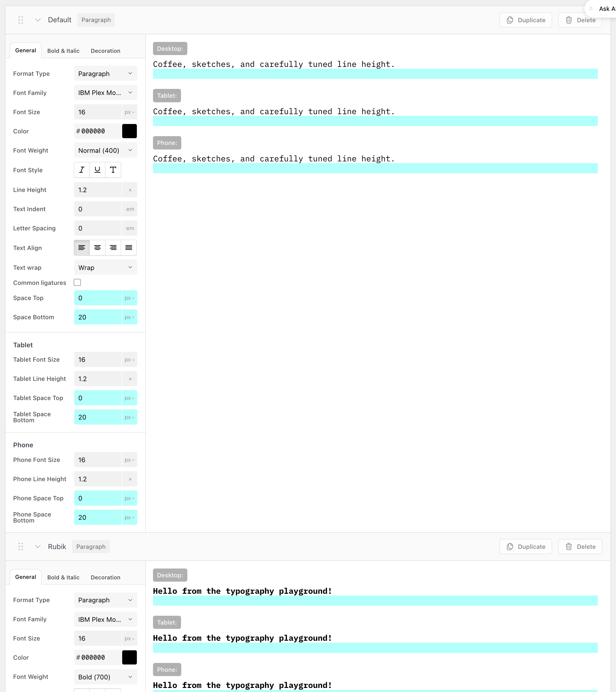The height and width of the screenshot is (692, 616).
Task: Edit the Phone Line Height field
Action: tap(98, 479)
